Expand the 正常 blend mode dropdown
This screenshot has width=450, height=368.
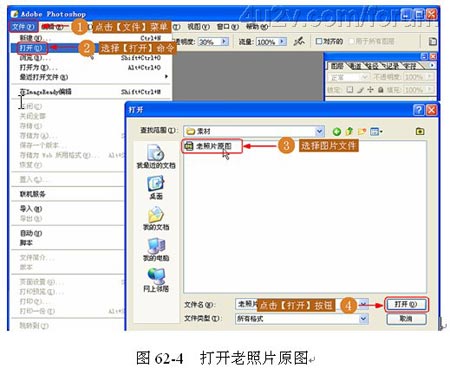click(x=365, y=77)
